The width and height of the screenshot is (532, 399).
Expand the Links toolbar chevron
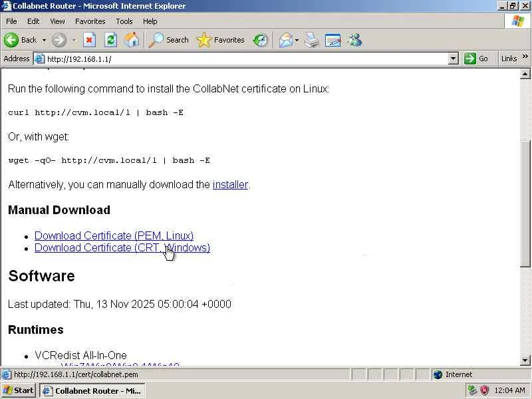(525, 57)
